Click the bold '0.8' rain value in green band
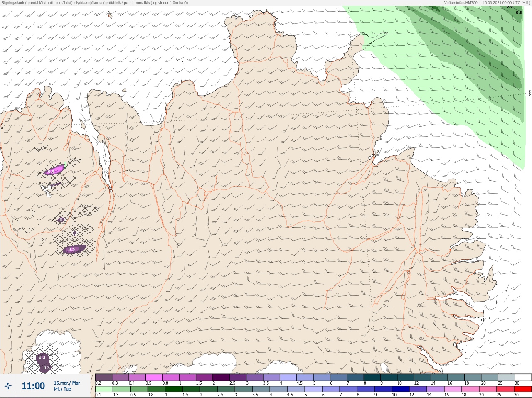 (519, 12)
